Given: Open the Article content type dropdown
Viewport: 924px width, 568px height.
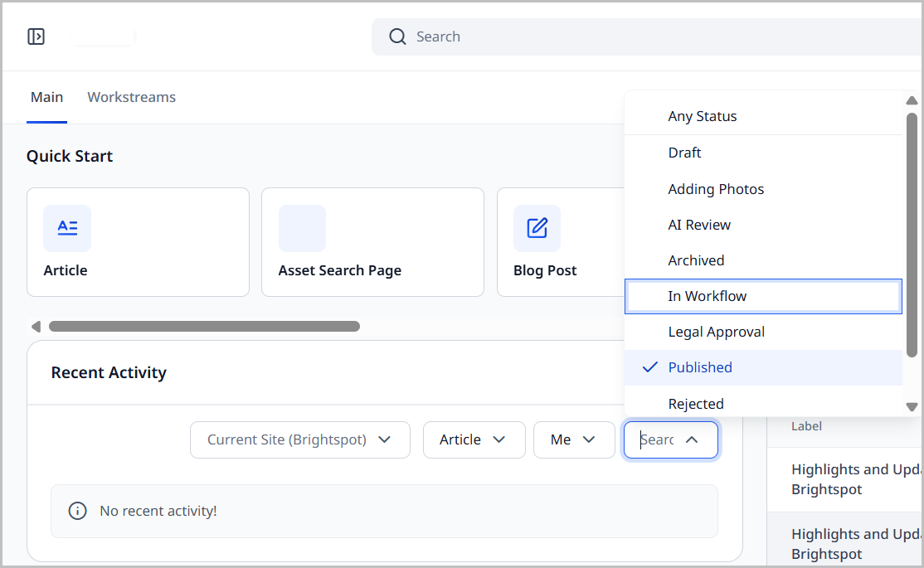Looking at the screenshot, I should 474,439.
